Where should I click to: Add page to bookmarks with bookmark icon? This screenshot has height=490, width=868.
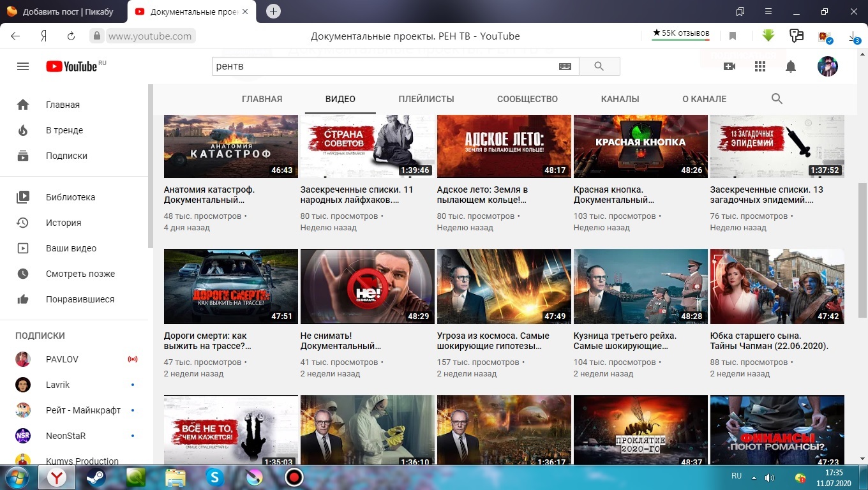[733, 36]
